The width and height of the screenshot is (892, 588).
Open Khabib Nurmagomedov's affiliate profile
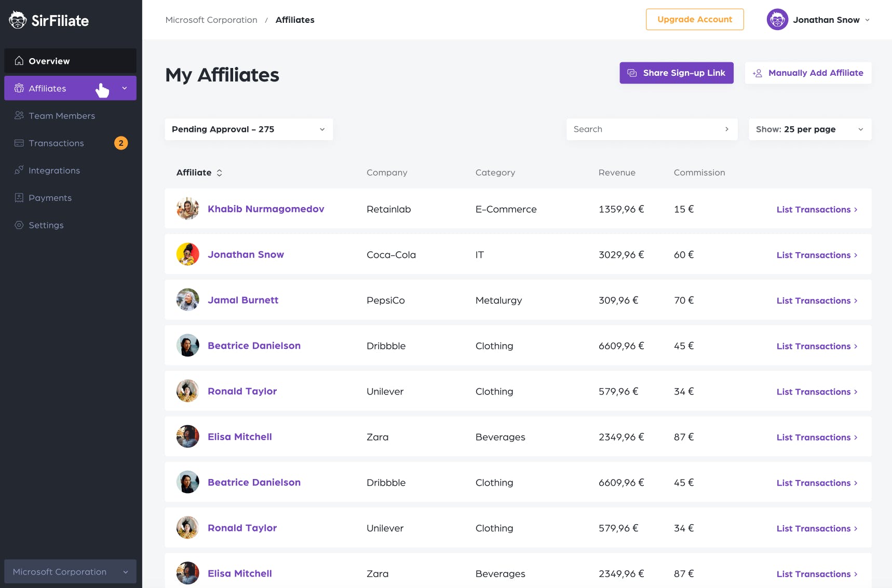[x=266, y=209]
